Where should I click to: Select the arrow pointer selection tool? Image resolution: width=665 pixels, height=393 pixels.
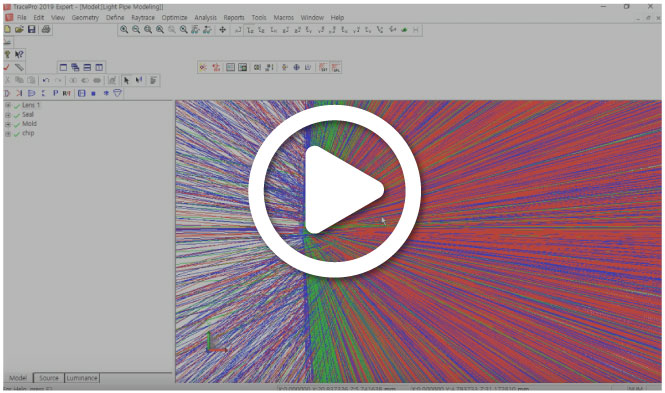coord(126,80)
